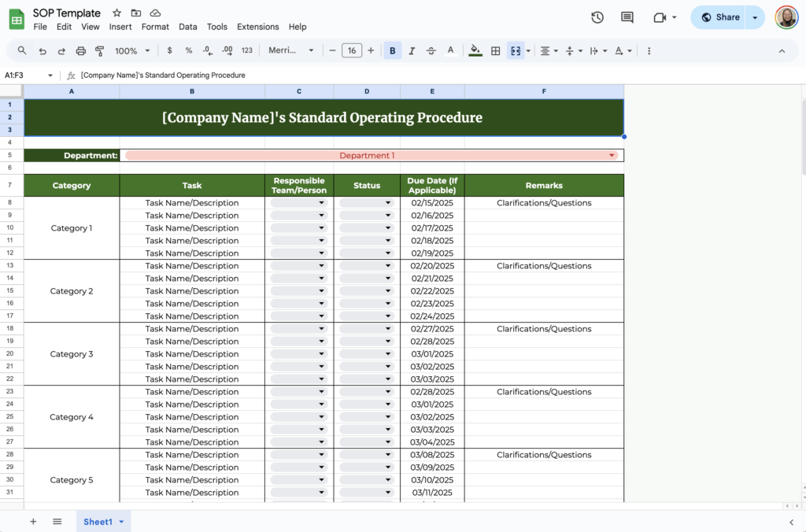This screenshot has width=806, height=532.
Task: Open comments panel
Action: [x=627, y=17]
